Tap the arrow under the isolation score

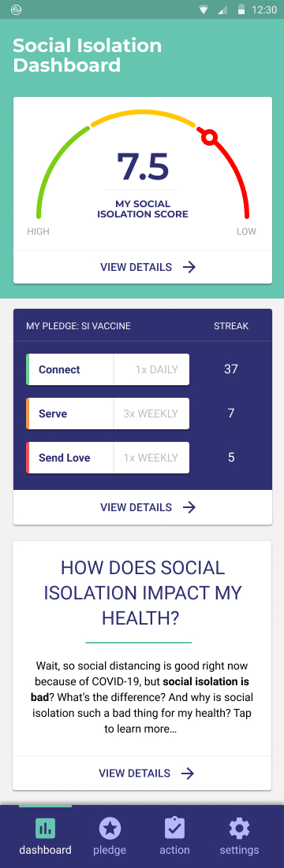pyautogui.click(x=189, y=267)
